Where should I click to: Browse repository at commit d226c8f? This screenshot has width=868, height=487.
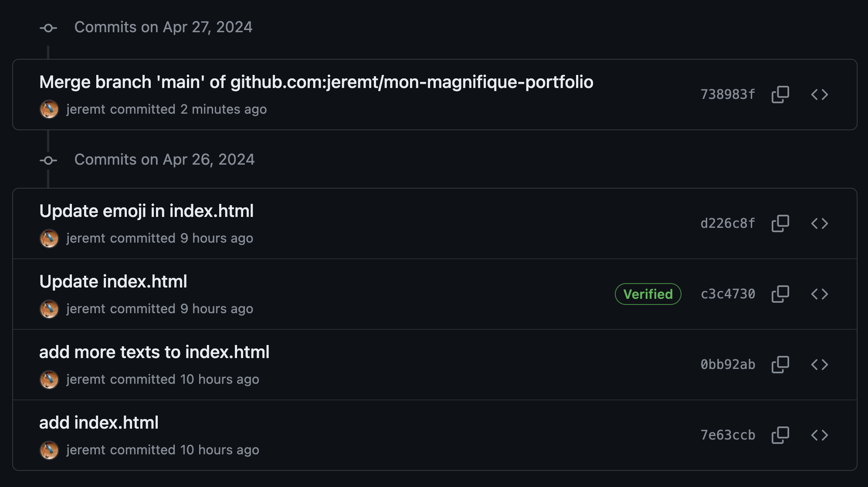819,223
